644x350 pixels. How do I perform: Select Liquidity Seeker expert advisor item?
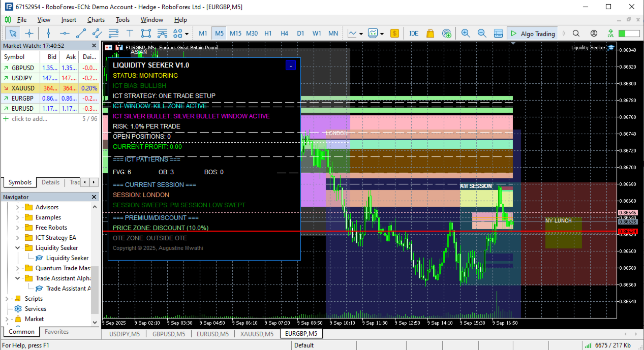pyautogui.click(x=67, y=258)
